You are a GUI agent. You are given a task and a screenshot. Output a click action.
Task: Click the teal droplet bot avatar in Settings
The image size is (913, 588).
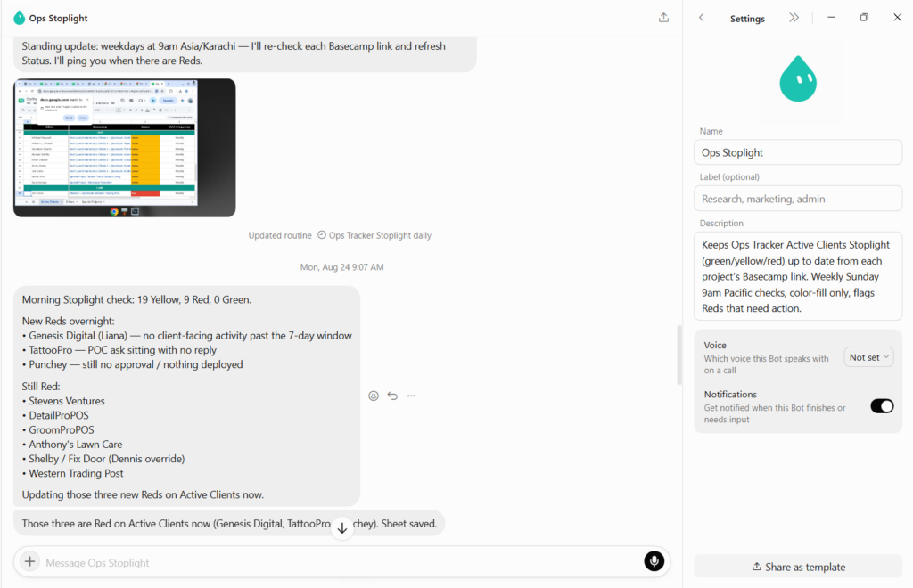tap(798, 79)
